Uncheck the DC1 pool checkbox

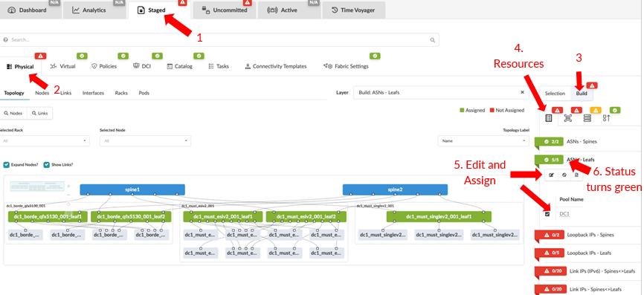pos(547,214)
